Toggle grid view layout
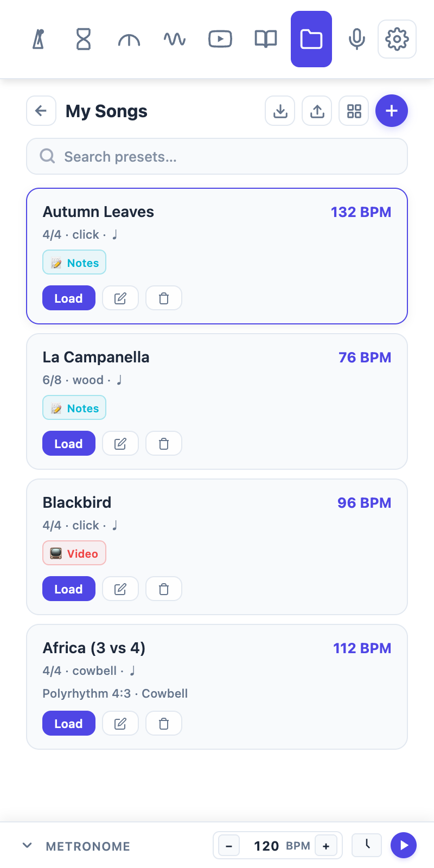 pos(354,111)
